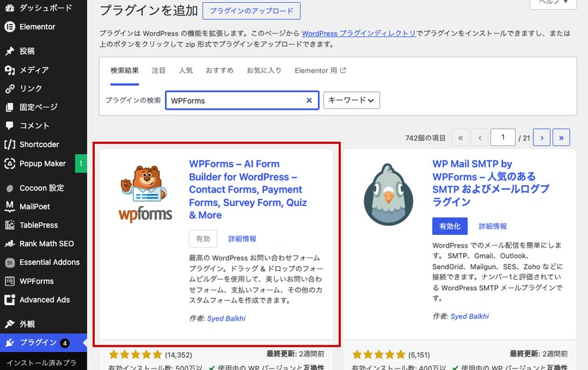Screen dimensions: 588x370
Task: Open the Comments bubble icon
Action: tap(10, 126)
